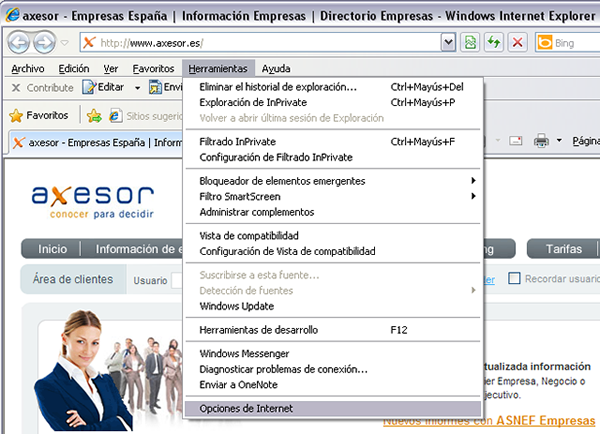
Task: Click the Editar toolbar icon
Action: pos(89,87)
